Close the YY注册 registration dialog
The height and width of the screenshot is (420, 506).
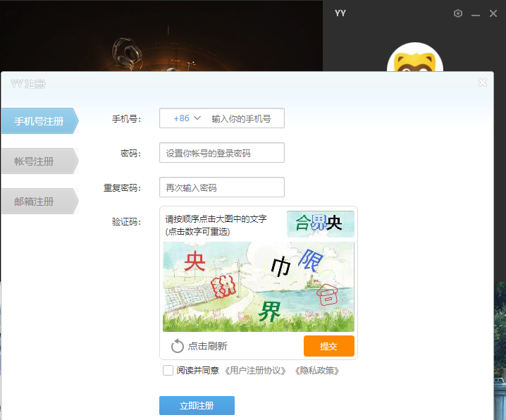(x=483, y=82)
